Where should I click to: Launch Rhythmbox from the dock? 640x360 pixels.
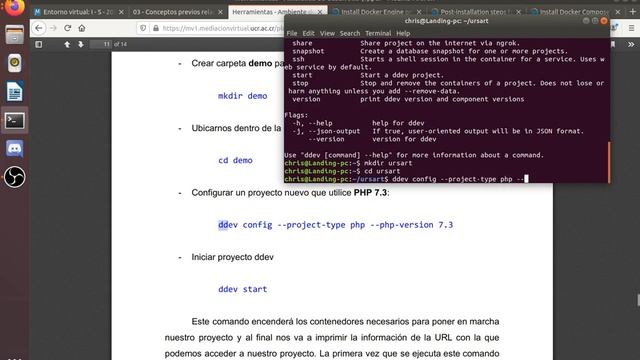(14, 63)
